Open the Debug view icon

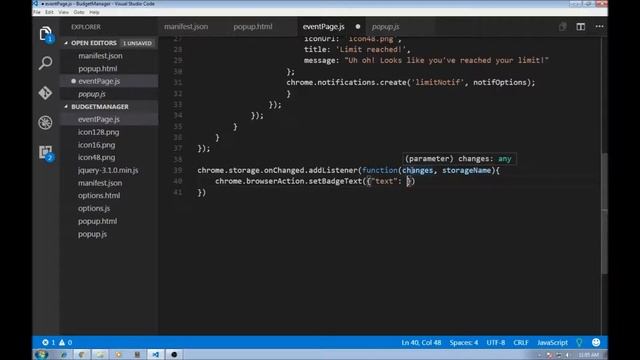click(x=46, y=122)
